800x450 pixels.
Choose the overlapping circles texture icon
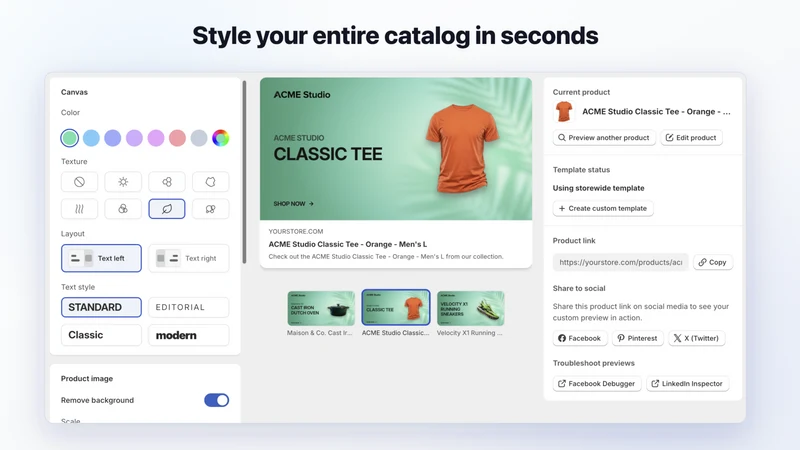[123, 209]
